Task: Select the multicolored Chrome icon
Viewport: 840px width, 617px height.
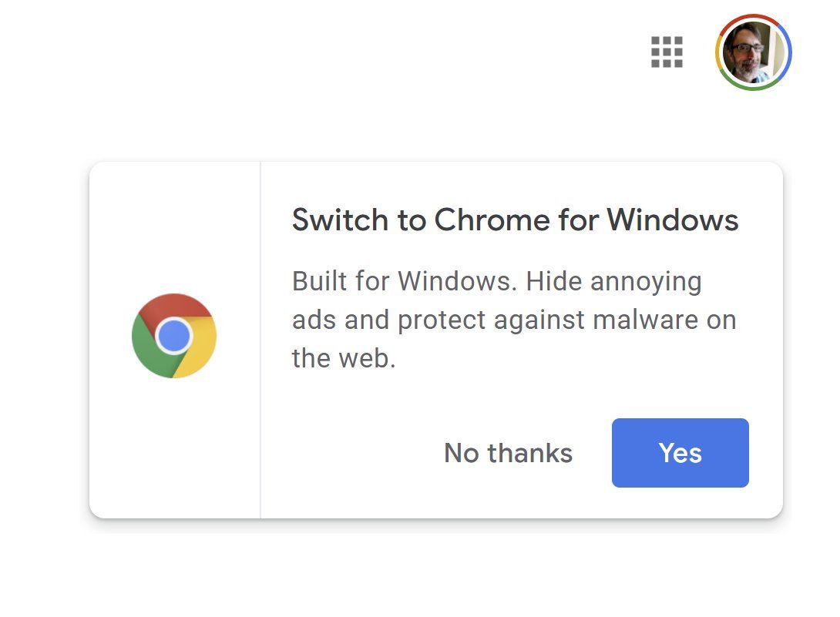Action: coord(174,336)
